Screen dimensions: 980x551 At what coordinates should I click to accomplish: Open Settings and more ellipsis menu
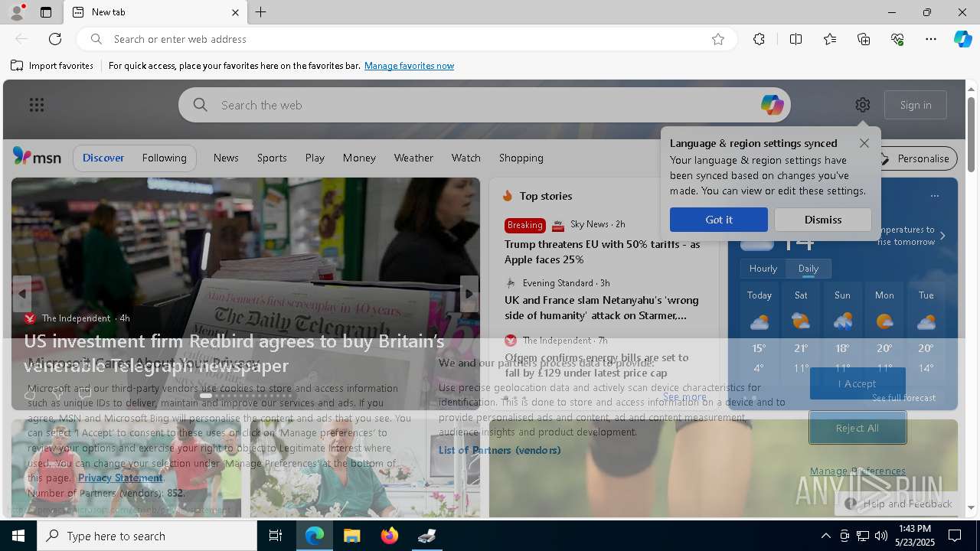click(931, 39)
